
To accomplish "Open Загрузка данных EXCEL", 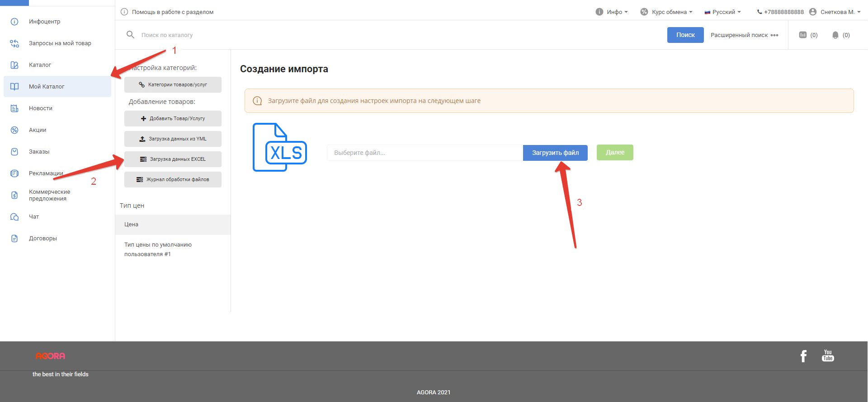I will tap(173, 159).
